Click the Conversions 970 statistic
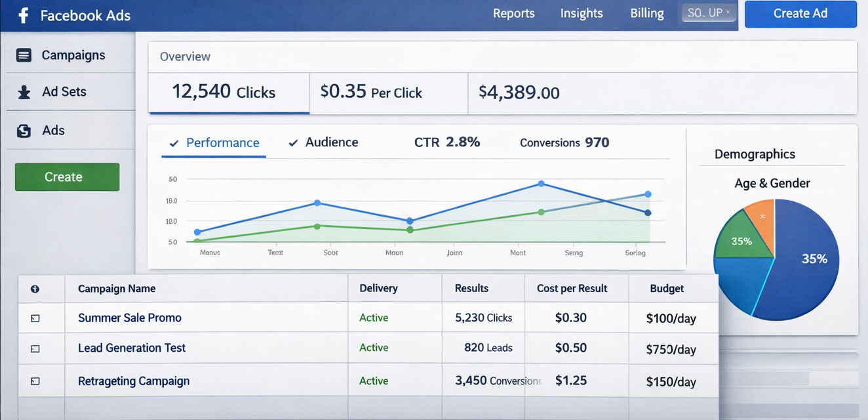 pyautogui.click(x=564, y=142)
